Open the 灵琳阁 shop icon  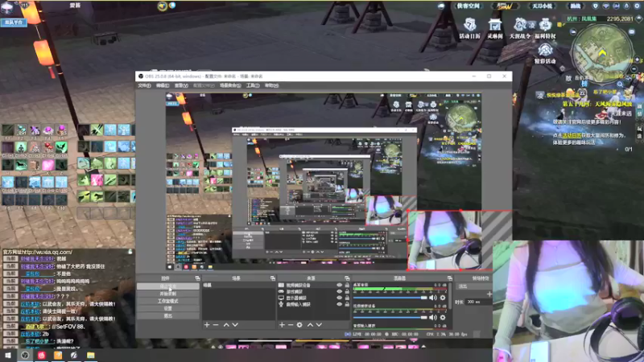click(x=495, y=28)
